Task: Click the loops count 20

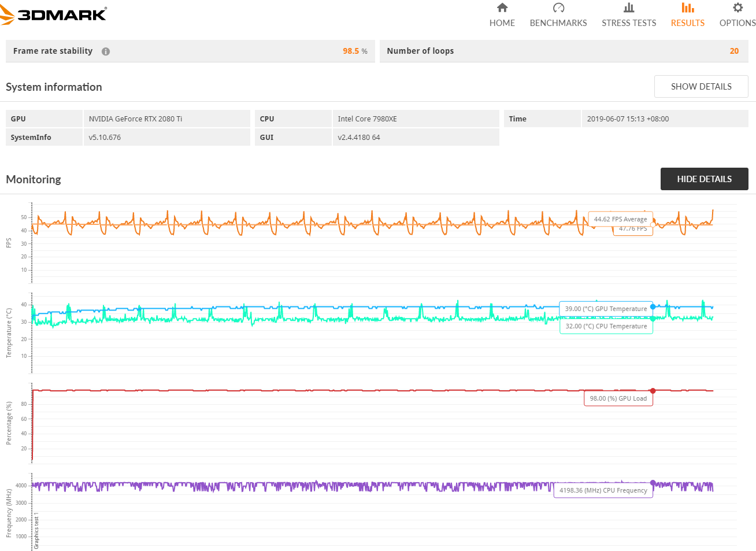Action: point(734,51)
